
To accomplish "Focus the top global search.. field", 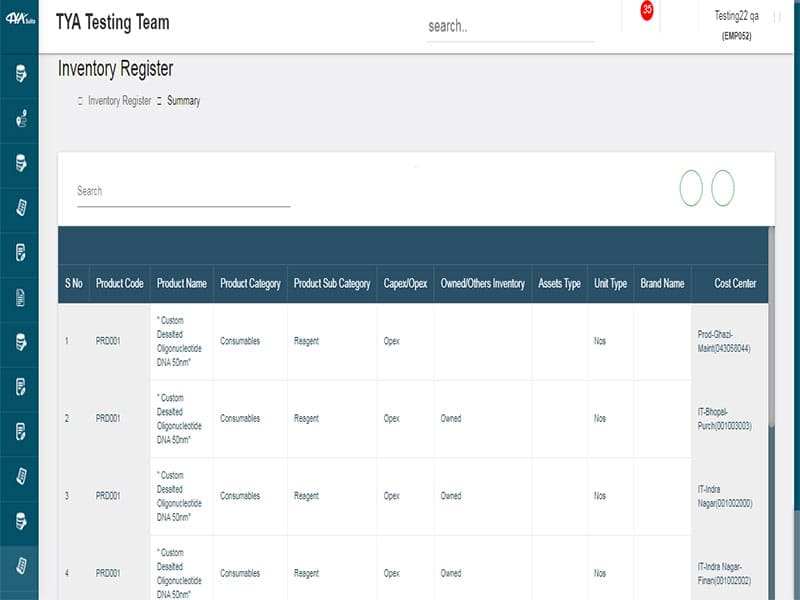I will [x=509, y=27].
